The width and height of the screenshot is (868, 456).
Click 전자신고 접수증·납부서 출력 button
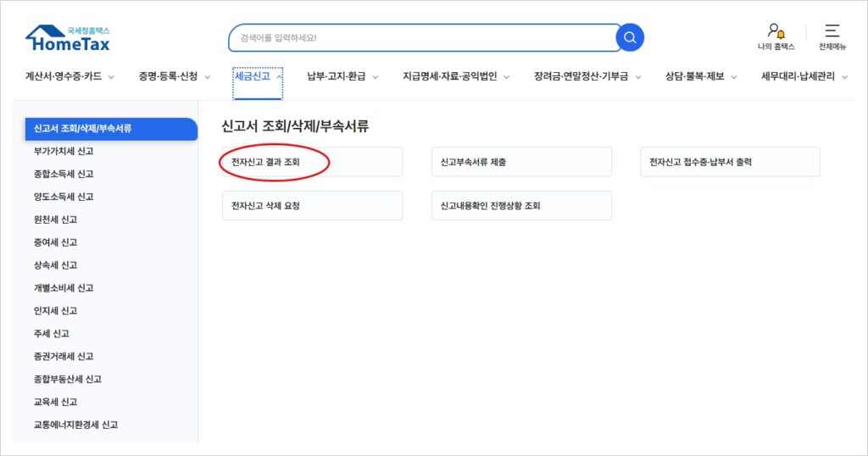point(730,162)
